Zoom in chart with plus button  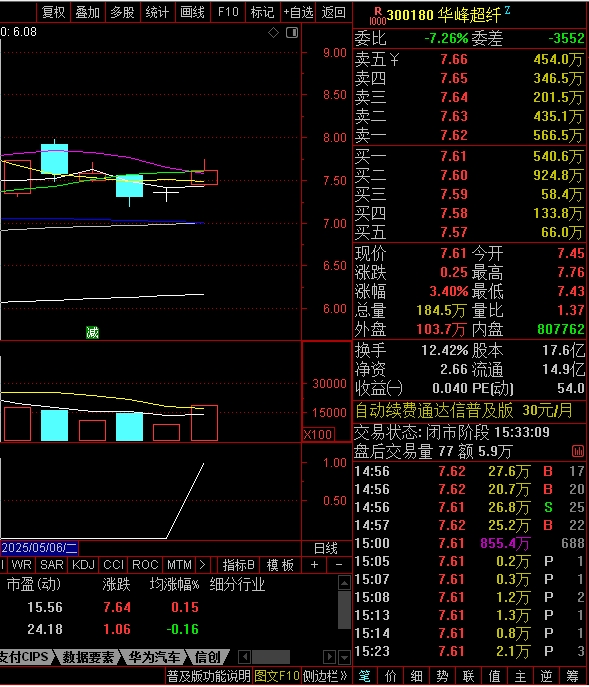click(314, 565)
